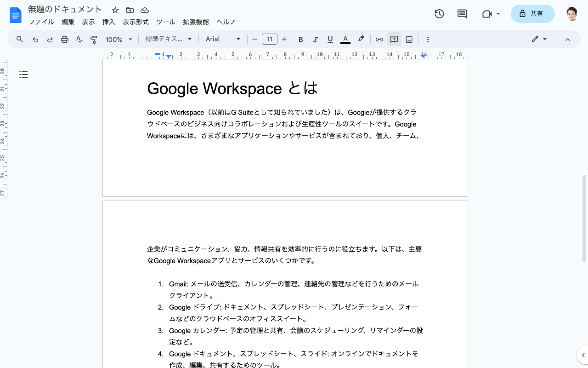
Task: Open the editing mode pencil dropdown
Action: pos(539,40)
